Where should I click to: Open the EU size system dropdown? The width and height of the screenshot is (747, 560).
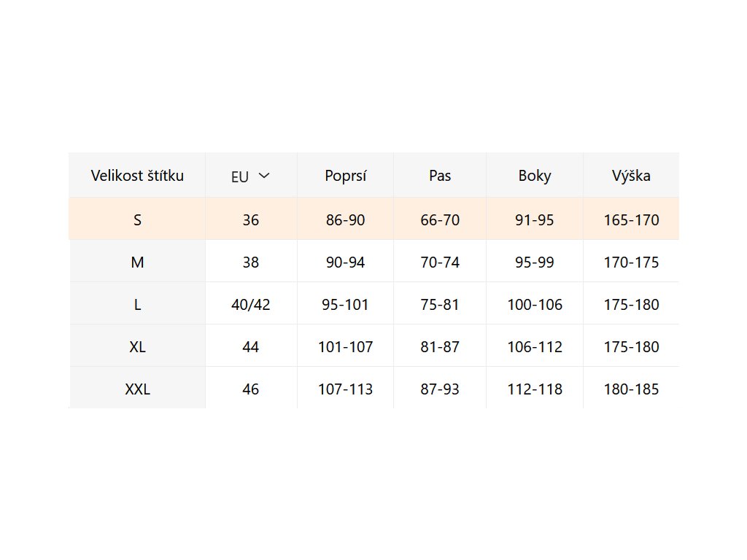[x=250, y=176]
